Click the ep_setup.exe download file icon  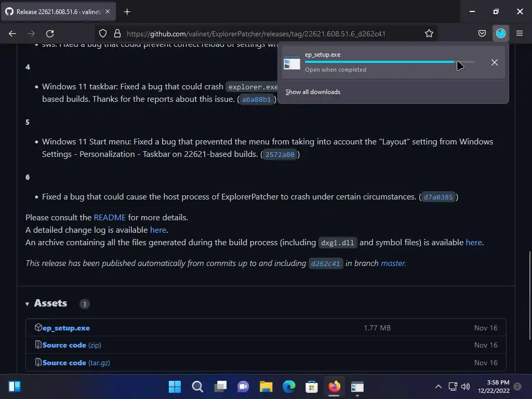(292, 63)
